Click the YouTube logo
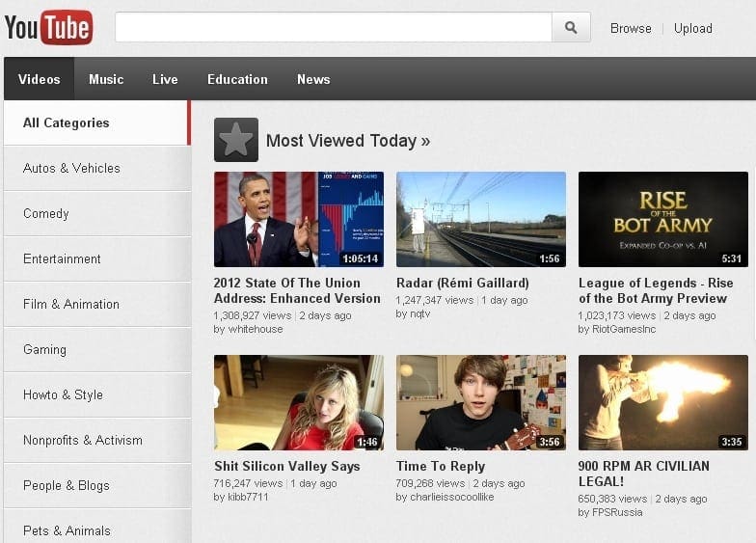756x543 pixels. coord(48,27)
